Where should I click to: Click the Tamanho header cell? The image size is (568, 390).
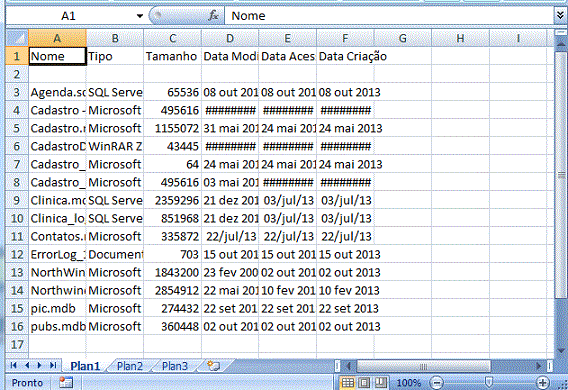point(172,56)
